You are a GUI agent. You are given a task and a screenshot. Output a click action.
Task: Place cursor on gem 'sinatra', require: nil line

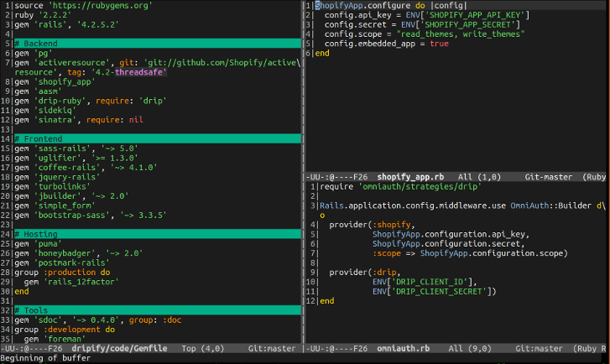pyautogui.click(x=79, y=120)
